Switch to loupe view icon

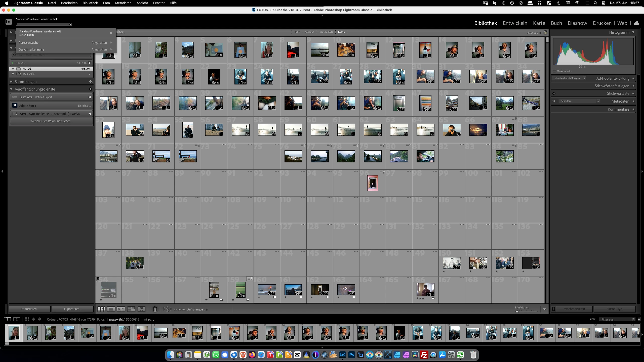(111, 309)
